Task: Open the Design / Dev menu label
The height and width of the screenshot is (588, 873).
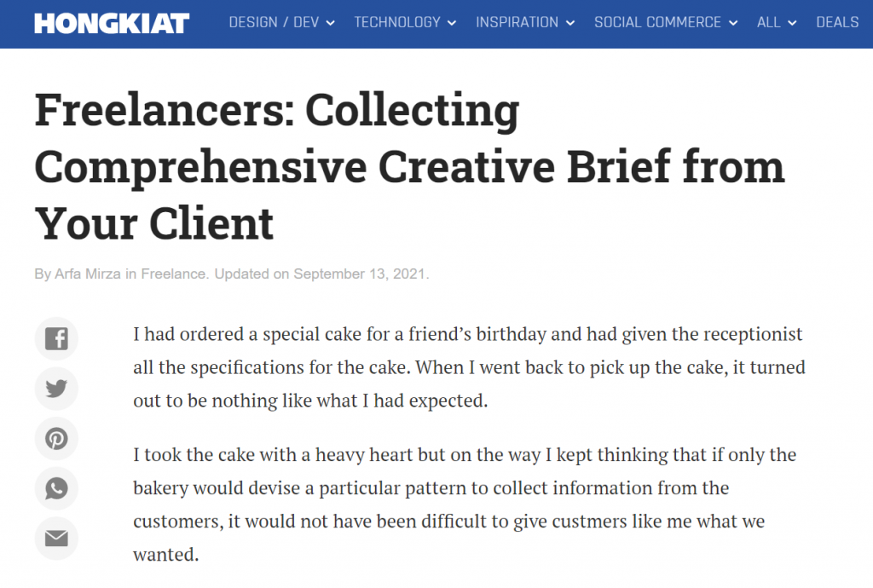Action: pyautogui.click(x=274, y=23)
